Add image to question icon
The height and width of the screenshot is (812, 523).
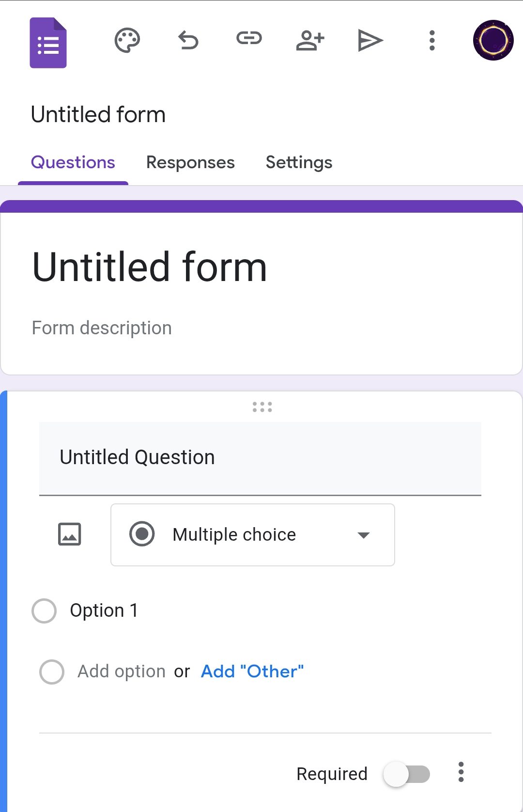tap(69, 534)
